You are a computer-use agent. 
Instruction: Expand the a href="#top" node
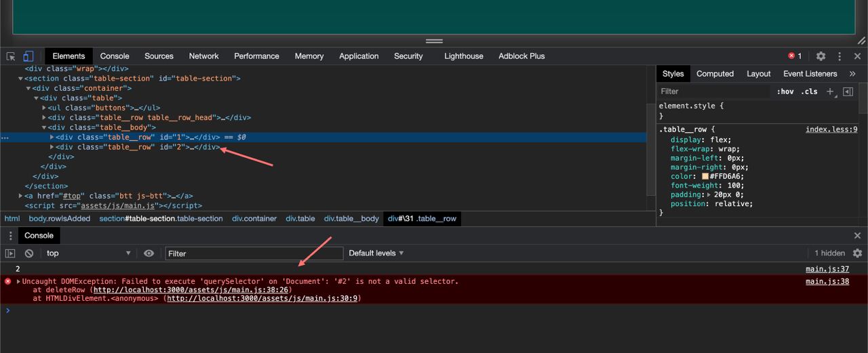pos(20,196)
